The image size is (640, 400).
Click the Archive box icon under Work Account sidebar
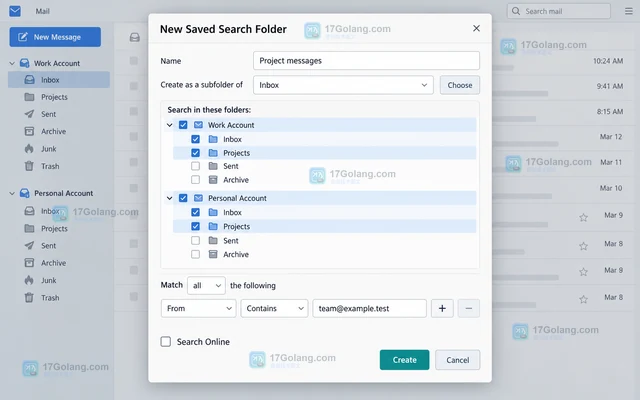click(x=29, y=131)
